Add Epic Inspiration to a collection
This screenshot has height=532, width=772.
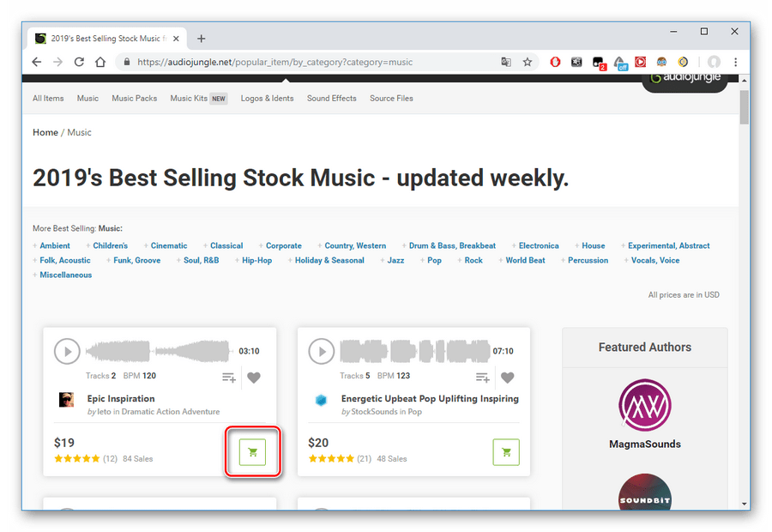pos(229,377)
